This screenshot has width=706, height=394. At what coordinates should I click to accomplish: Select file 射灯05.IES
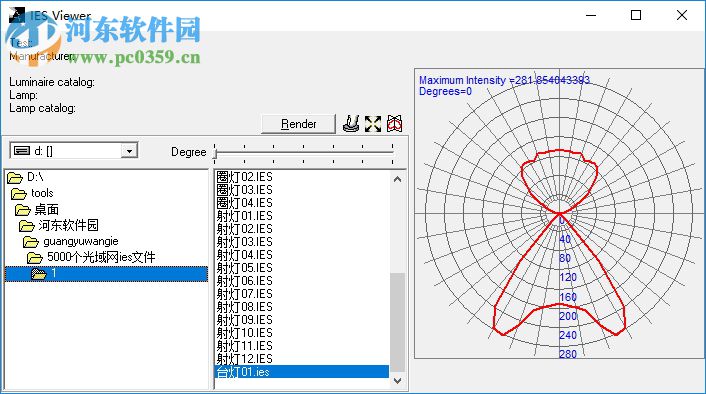tap(244, 268)
